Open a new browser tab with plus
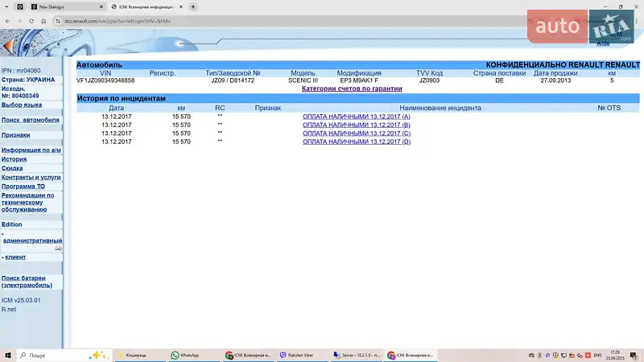Image resolution: width=644 pixels, height=362 pixels. [x=192, y=6]
